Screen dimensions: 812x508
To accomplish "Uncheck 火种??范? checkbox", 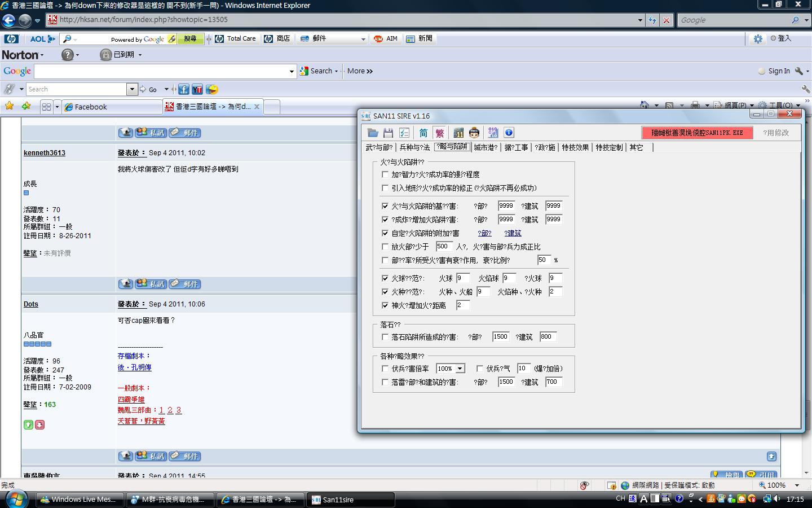I will click(385, 292).
